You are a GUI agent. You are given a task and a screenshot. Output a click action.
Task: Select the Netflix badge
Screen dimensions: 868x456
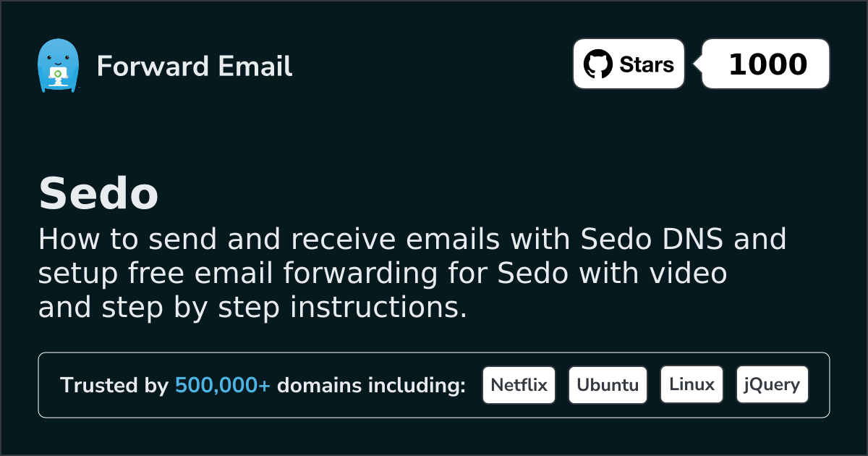(519, 385)
